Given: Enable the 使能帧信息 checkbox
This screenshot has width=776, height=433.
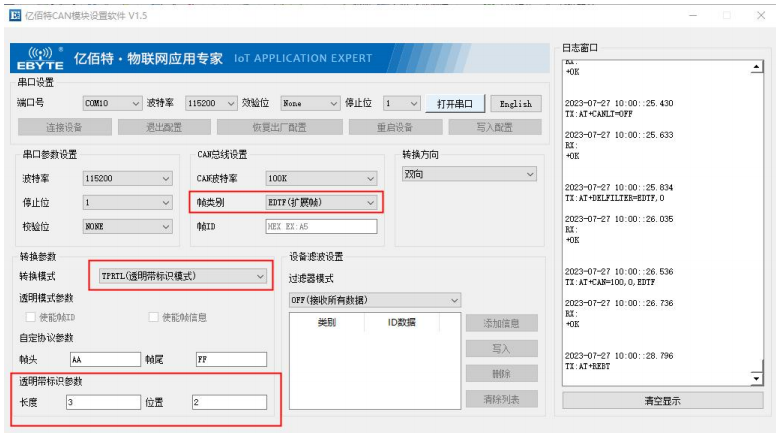Looking at the screenshot, I should pos(154,318).
